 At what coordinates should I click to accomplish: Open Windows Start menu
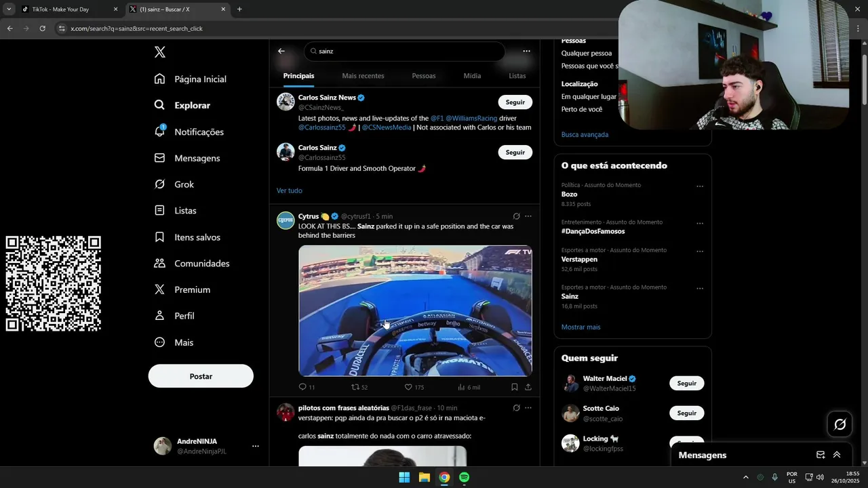tap(404, 477)
